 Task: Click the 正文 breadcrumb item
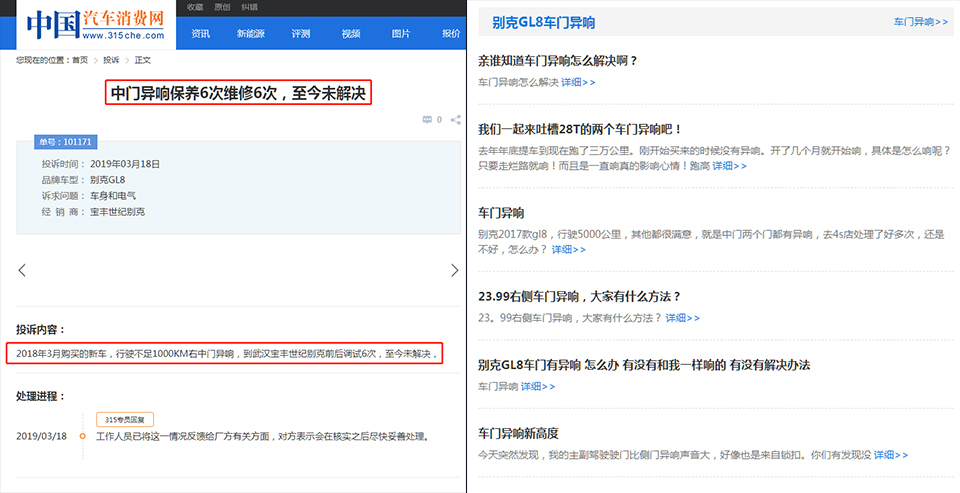(x=143, y=60)
